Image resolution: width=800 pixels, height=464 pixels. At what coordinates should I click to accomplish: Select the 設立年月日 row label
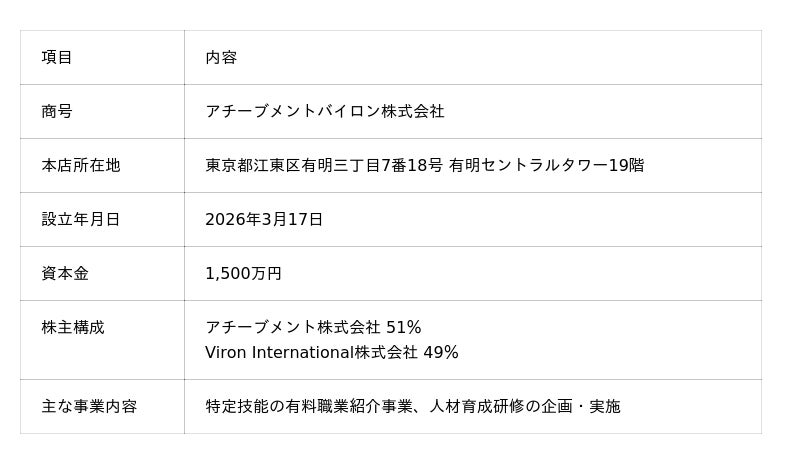pos(81,220)
